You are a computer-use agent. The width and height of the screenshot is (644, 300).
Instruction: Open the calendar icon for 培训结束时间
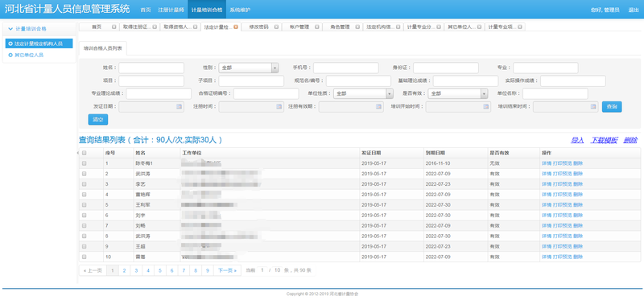click(x=593, y=107)
